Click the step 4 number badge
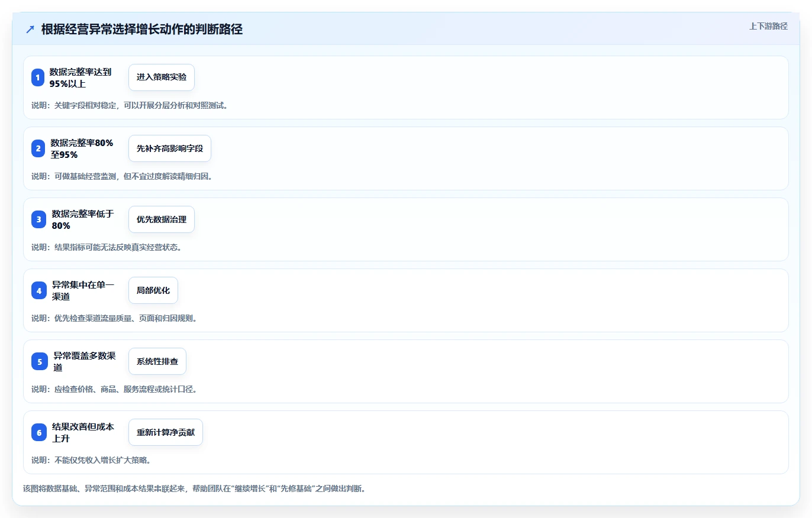This screenshot has height=518, width=812. [x=38, y=290]
